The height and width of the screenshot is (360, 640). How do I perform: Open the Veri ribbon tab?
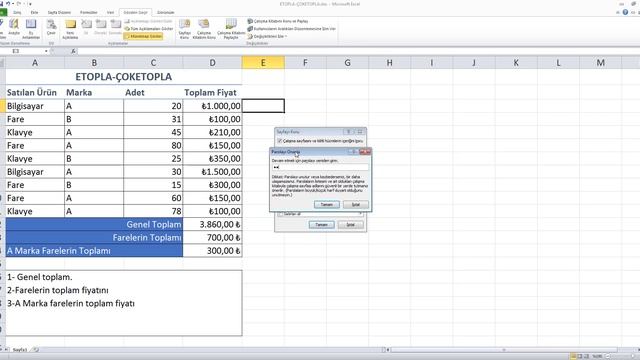(110, 12)
